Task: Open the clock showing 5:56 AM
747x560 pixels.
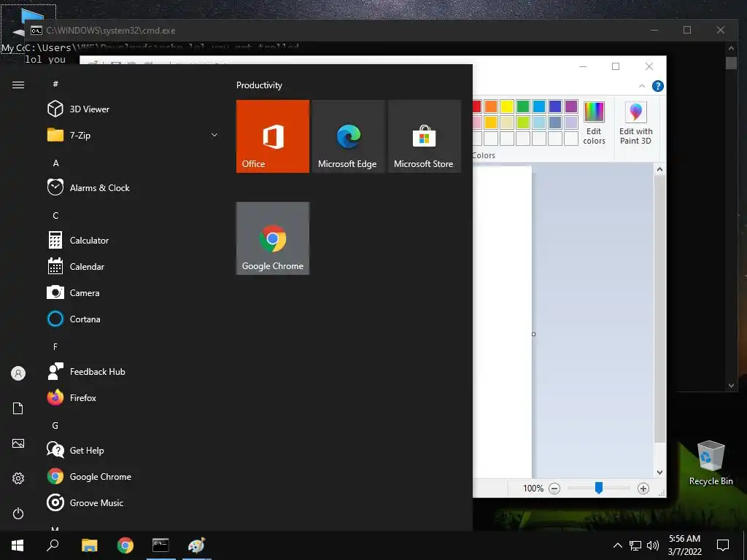Action: click(684, 545)
